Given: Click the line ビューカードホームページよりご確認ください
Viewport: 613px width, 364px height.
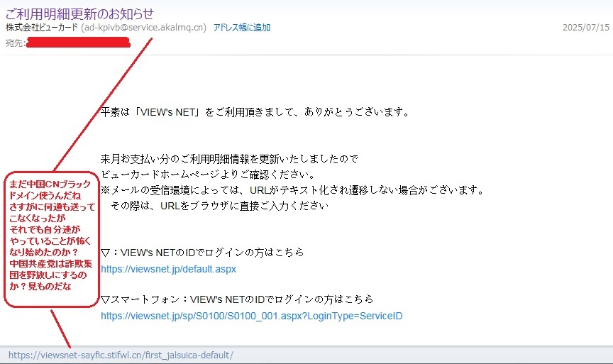Looking at the screenshot, I should pyautogui.click(x=208, y=175).
